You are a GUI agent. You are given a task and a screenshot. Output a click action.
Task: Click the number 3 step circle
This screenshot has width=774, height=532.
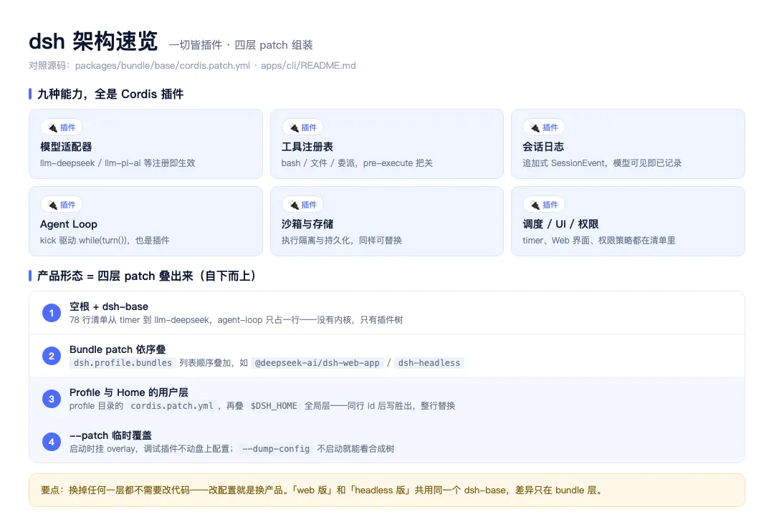point(52,399)
